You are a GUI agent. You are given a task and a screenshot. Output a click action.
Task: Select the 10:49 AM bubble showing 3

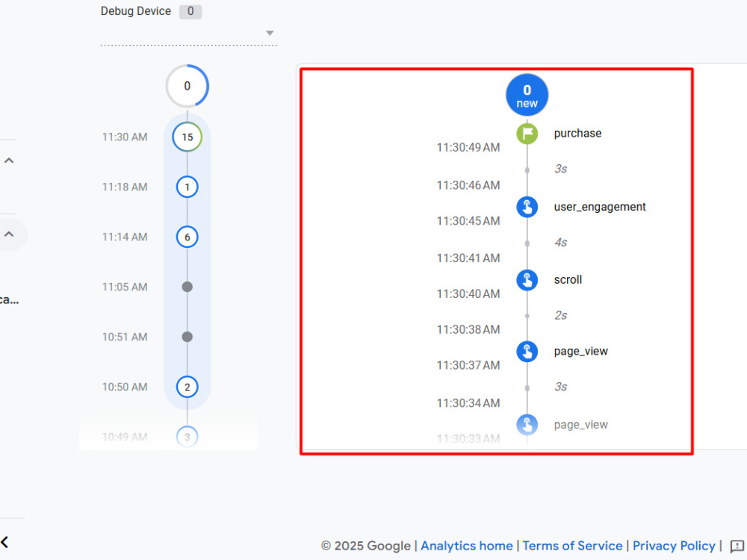pyautogui.click(x=187, y=437)
